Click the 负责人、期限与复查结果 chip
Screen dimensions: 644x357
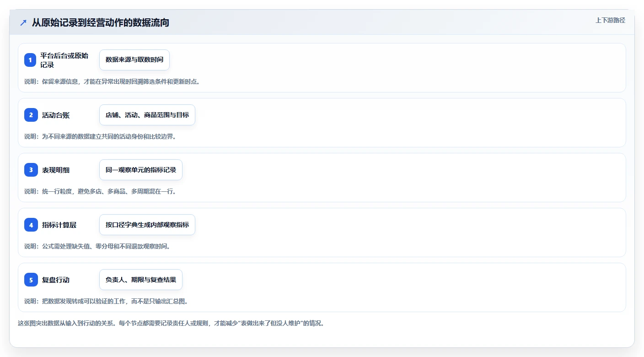click(x=141, y=280)
